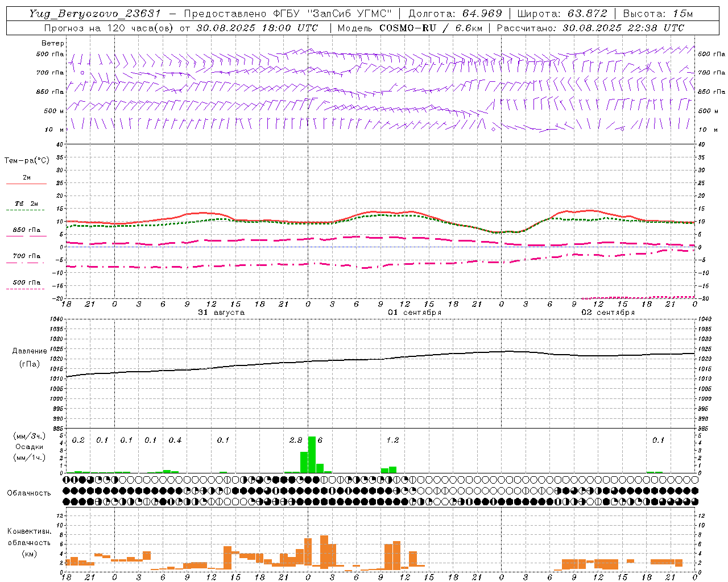Image resolution: width=728 pixels, height=582 pixels.
Task: Click the '(мм/3ч.)' unit label
Action: tap(30, 436)
